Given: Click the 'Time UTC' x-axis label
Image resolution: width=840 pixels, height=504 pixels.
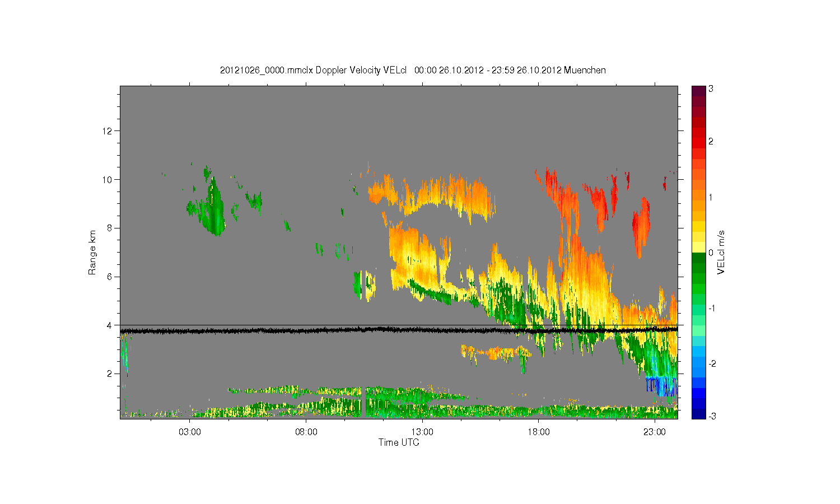Looking at the screenshot, I should [399, 442].
